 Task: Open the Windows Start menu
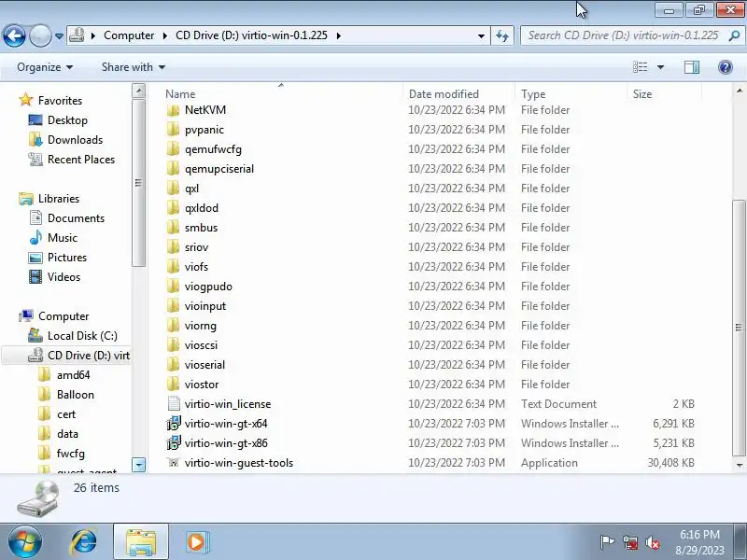click(x=25, y=541)
